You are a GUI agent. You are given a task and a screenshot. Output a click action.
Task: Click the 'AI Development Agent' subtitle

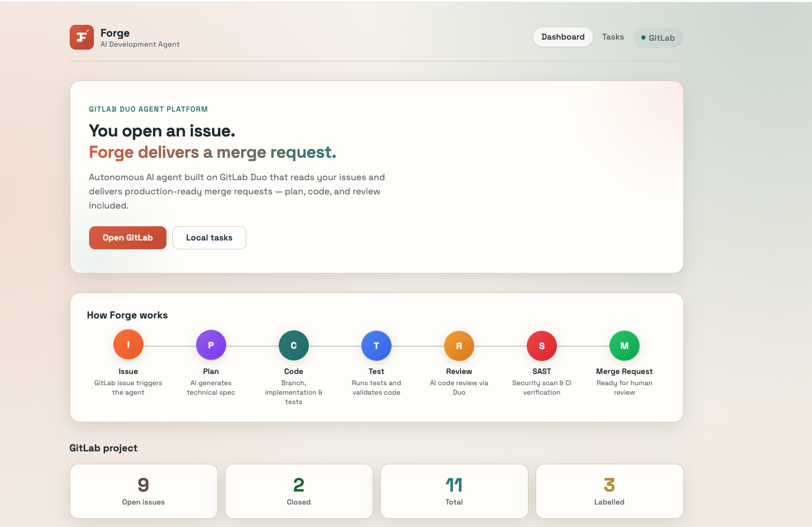[140, 44]
